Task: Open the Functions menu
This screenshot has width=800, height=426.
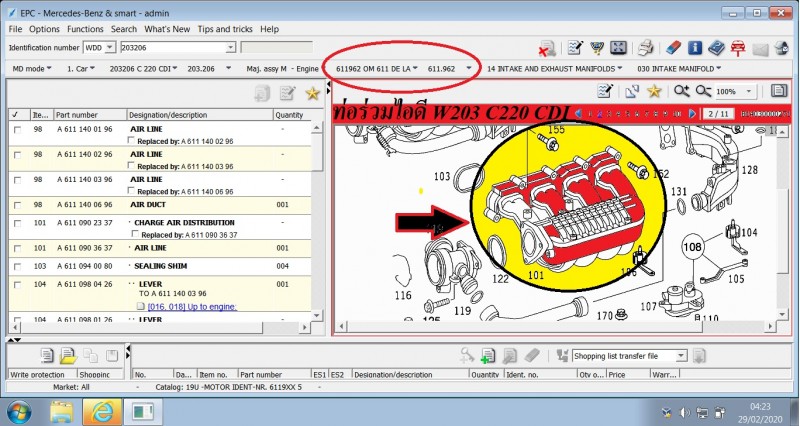Action: [x=85, y=29]
